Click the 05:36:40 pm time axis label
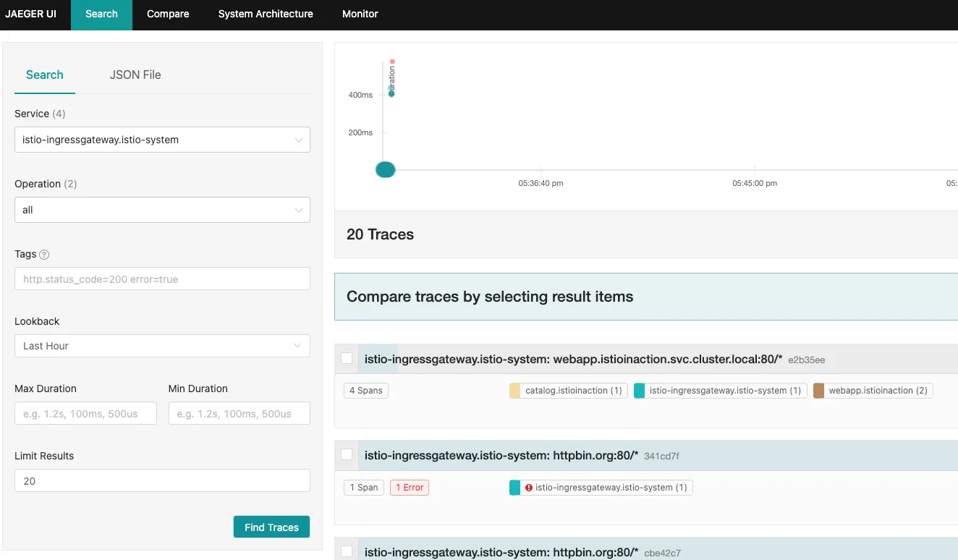 [x=541, y=183]
